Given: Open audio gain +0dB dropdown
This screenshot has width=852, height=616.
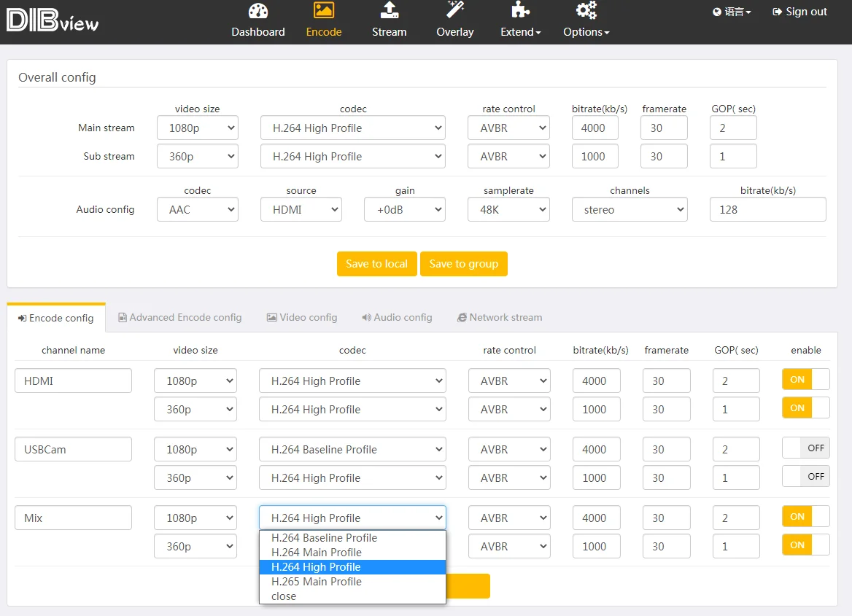Looking at the screenshot, I should point(405,210).
